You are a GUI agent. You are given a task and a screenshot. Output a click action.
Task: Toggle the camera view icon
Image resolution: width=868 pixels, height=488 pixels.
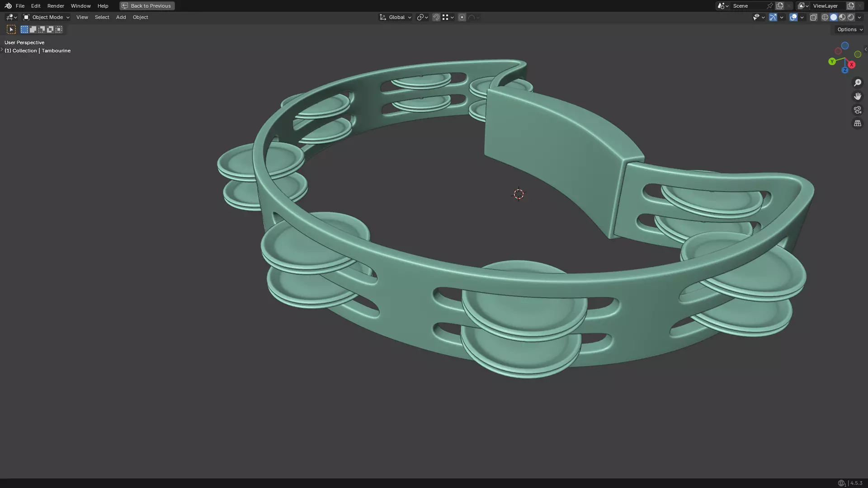click(x=858, y=110)
